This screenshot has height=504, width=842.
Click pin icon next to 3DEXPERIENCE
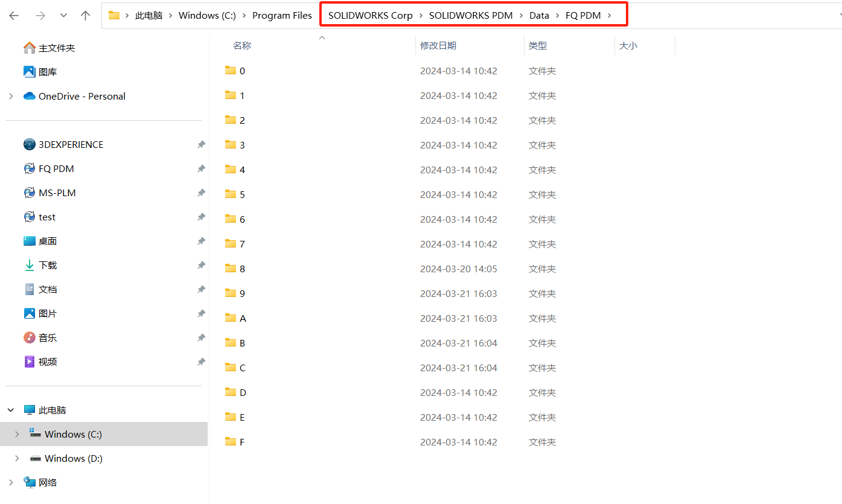point(201,144)
